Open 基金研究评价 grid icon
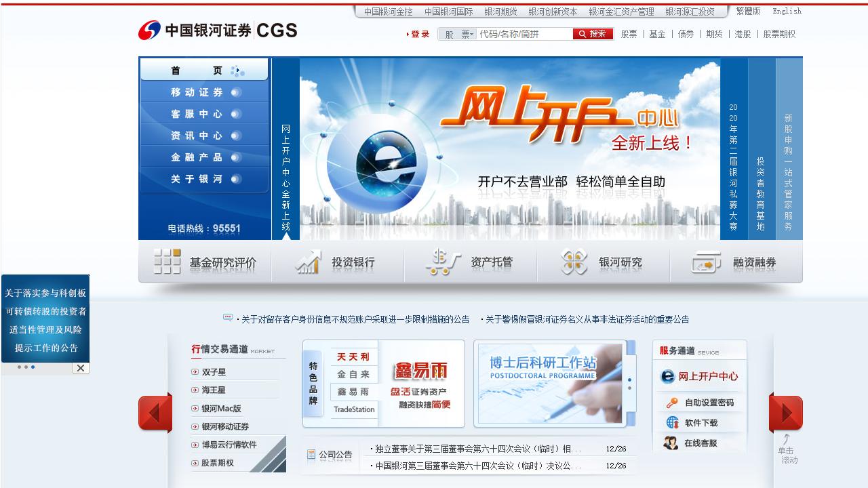This screenshot has width=868, height=488. coord(167,262)
